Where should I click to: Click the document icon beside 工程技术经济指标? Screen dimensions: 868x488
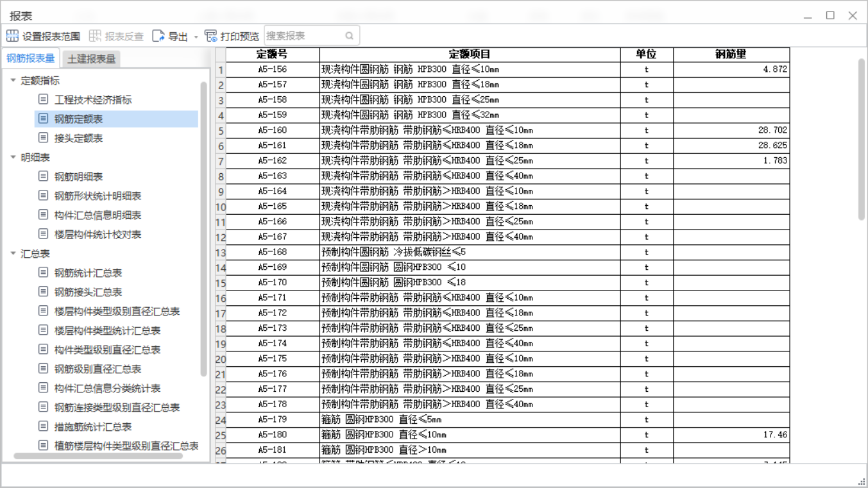pos(43,99)
